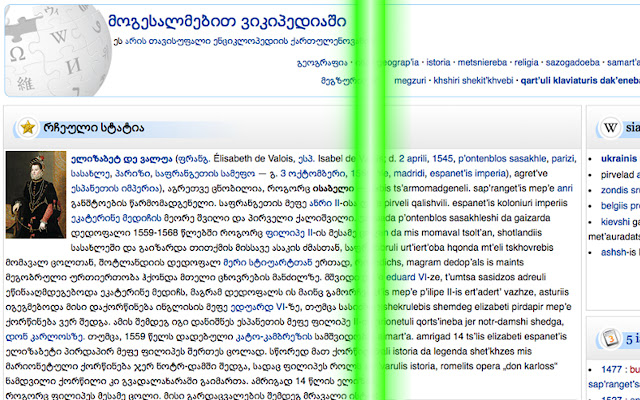The width and height of the screenshot is (640, 400).
Task: Follow the '2 aprili' date link
Action: 413,159
